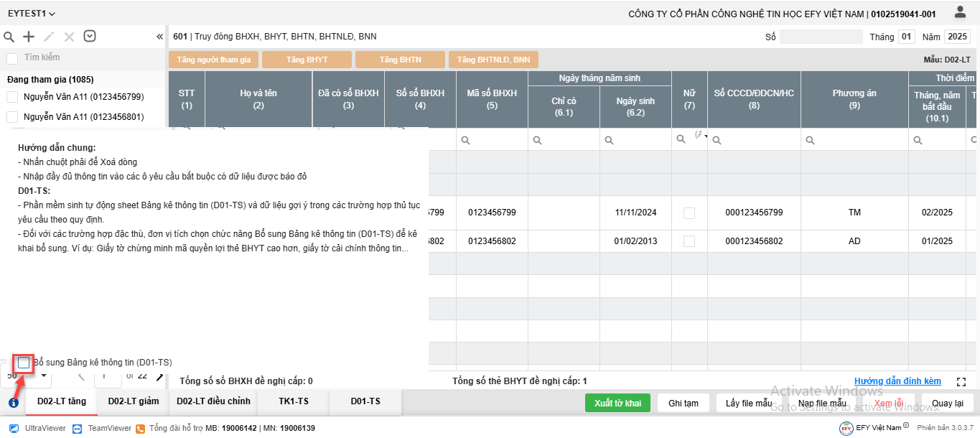
Task: Click the green Xuất tờ khai button
Action: tap(617, 403)
